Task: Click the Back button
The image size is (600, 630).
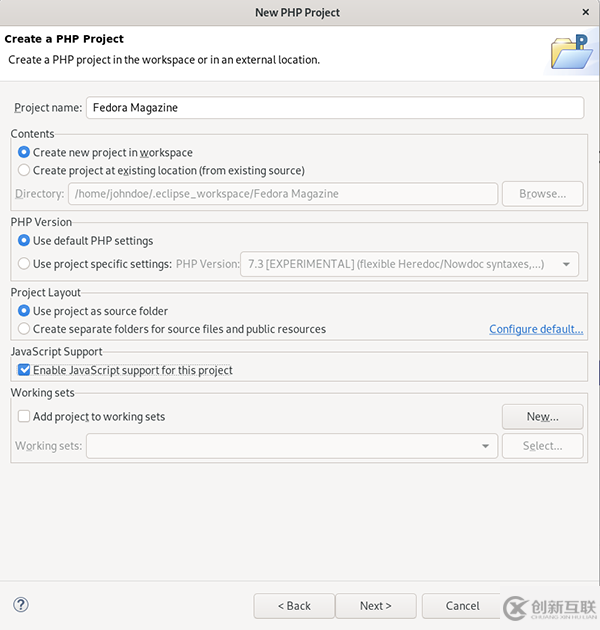Action: 294,605
